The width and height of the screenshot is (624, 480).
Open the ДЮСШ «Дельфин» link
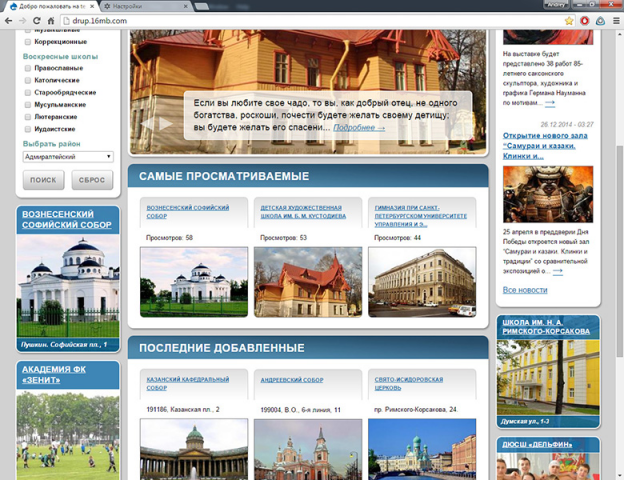pyautogui.click(x=537, y=444)
